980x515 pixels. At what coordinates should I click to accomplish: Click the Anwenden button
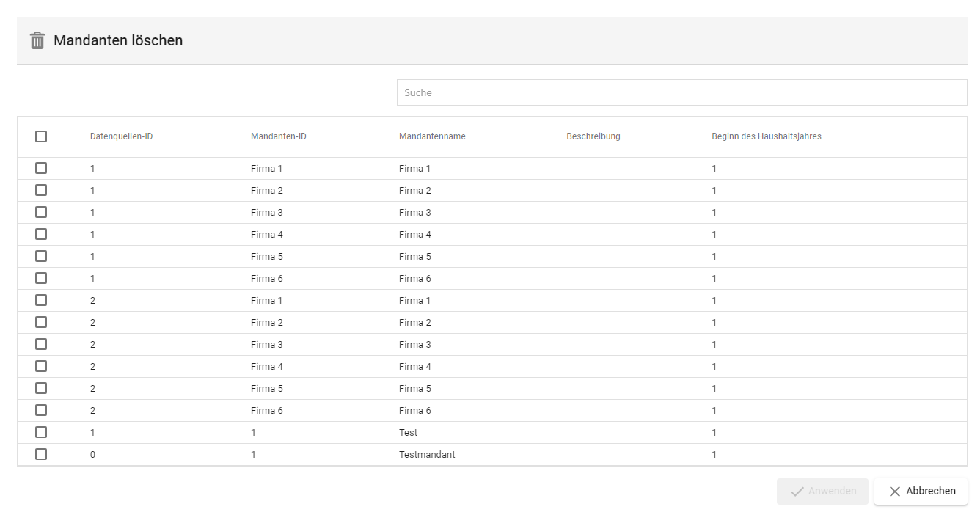coord(822,492)
